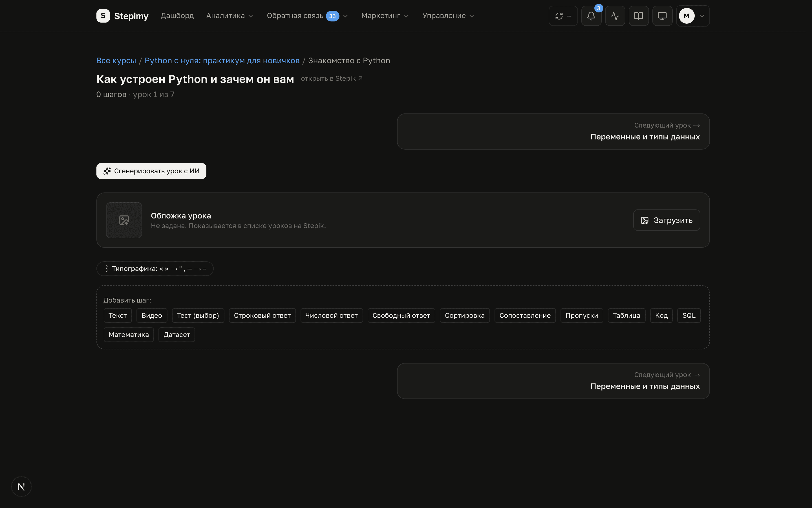812x508 pixels.
Task: Add a Таблица step
Action: (x=626, y=315)
